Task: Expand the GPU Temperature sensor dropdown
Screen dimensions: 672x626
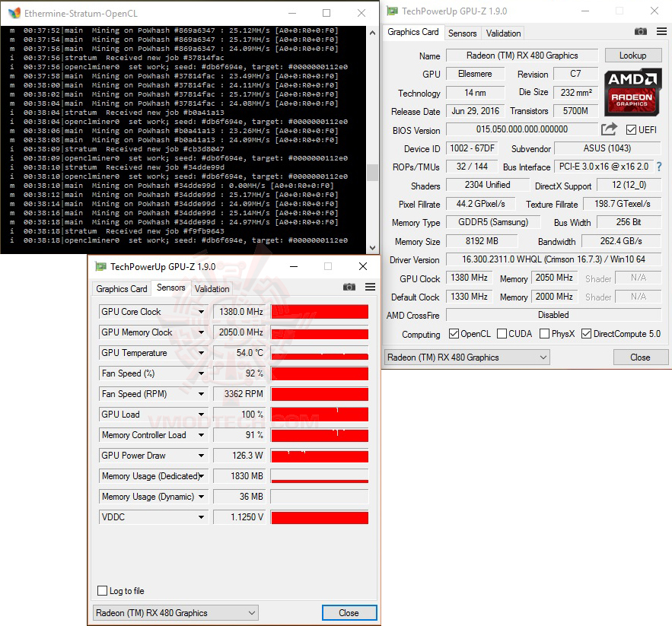Action: tap(201, 353)
